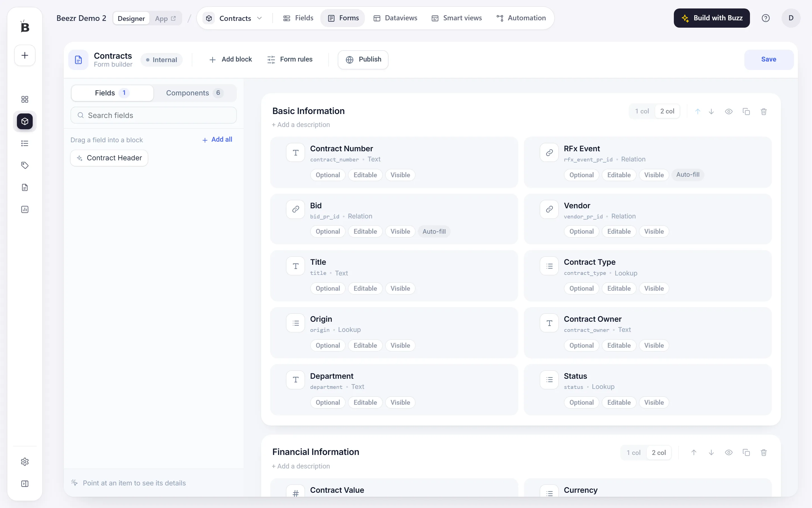Expand the Contracts object dropdown

(x=234, y=18)
